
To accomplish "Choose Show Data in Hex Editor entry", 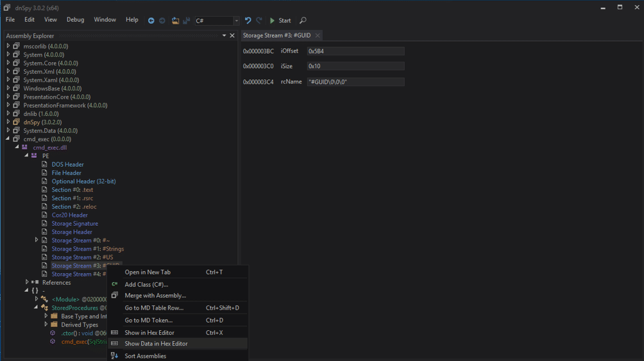I will [178, 343].
